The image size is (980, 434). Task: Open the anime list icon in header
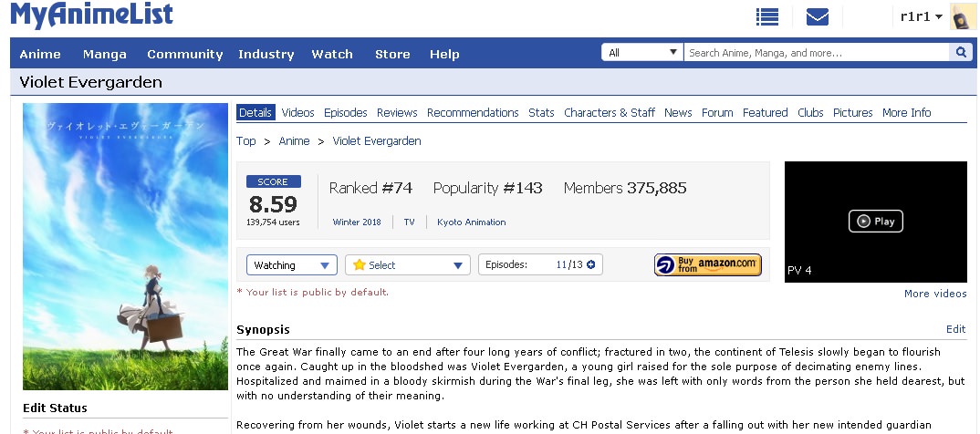tap(766, 16)
